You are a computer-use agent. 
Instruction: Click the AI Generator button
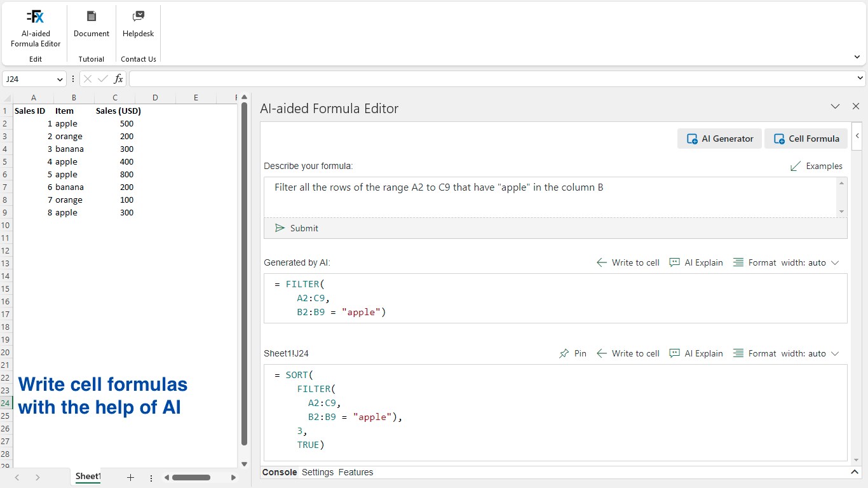pos(720,139)
